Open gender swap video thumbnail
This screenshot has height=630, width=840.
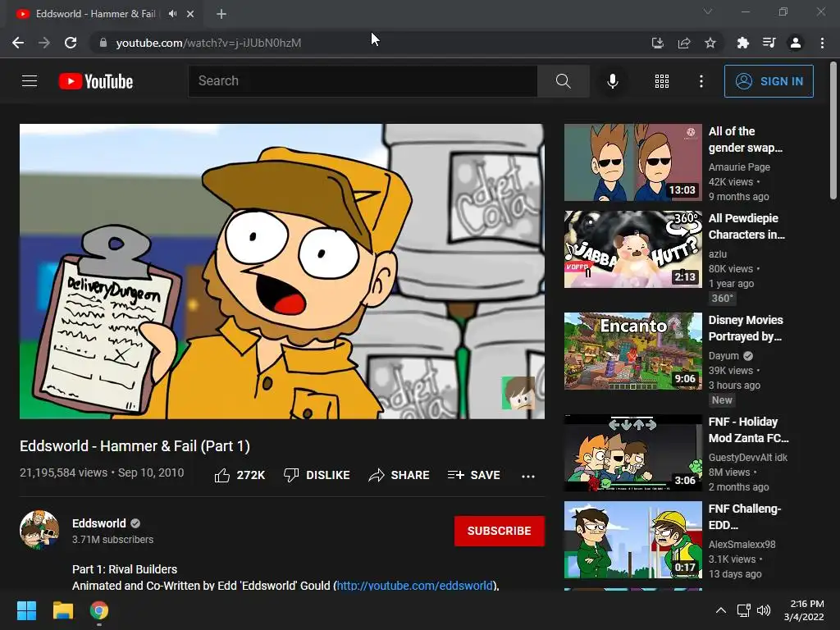pyautogui.click(x=632, y=162)
